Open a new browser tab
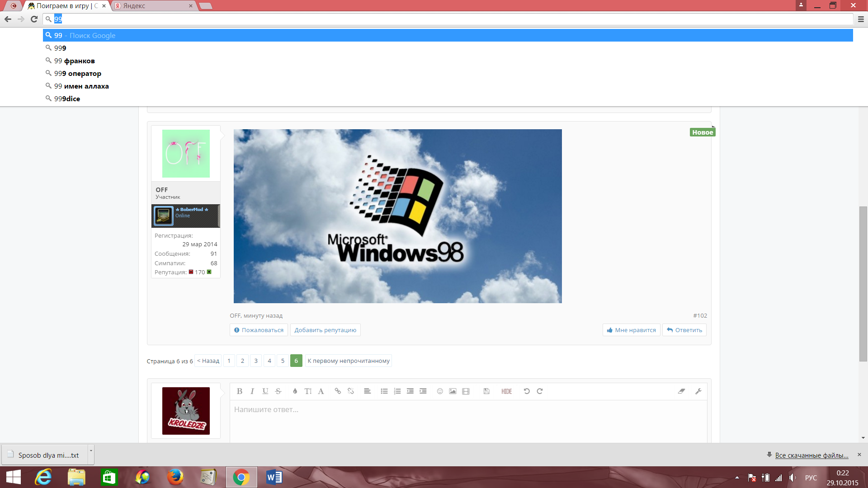The height and width of the screenshot is (488, 868). point(206,6)
